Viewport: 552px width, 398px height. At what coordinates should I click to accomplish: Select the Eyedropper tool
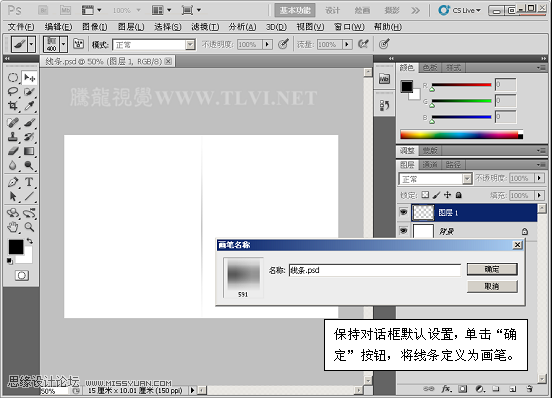(29, 106)
